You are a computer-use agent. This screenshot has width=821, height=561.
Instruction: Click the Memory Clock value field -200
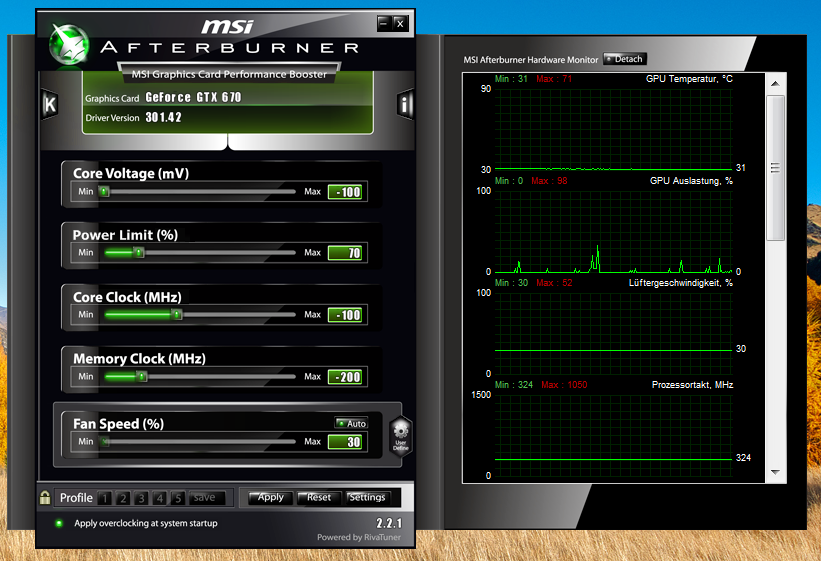(345, 377)
